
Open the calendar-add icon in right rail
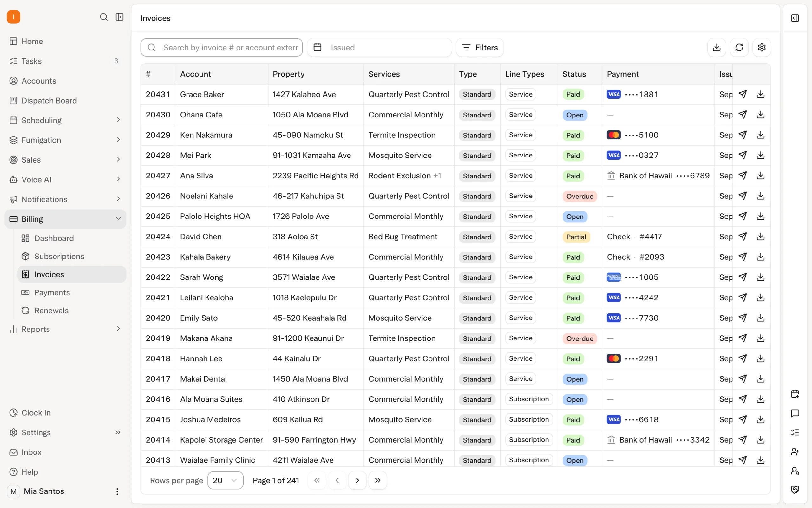(x=795, y=394)
